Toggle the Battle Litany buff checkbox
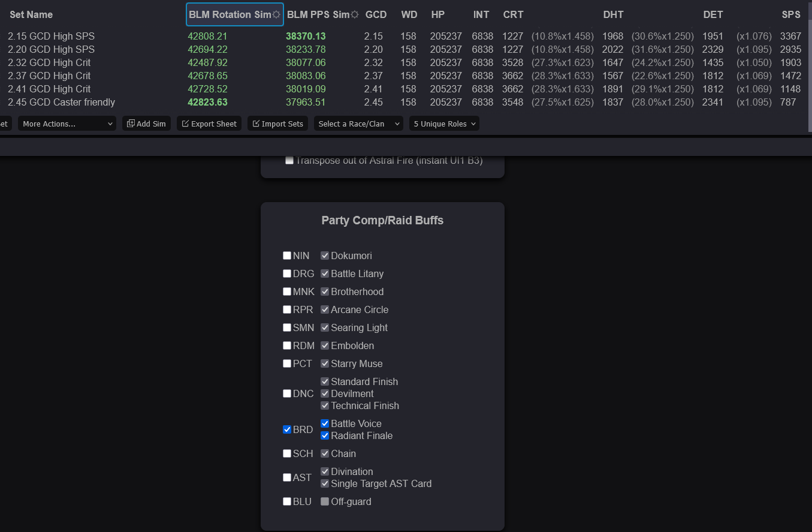This screenshot has height=532, width=812. 325,273
